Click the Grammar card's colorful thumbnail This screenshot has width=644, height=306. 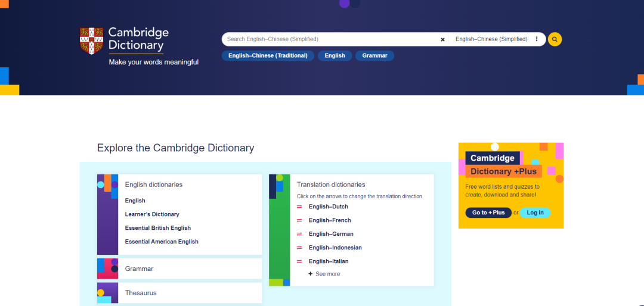pyautogui.click(x=107, y=268)
